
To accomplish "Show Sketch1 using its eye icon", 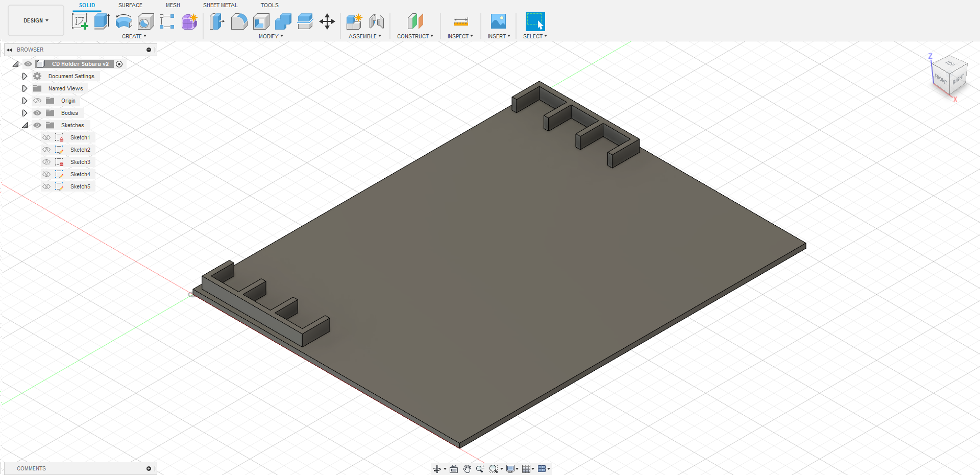I will pos(46,137).
